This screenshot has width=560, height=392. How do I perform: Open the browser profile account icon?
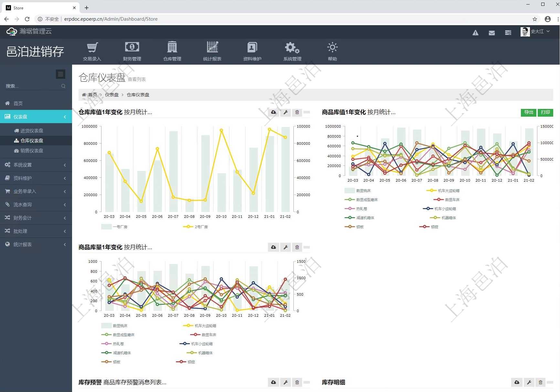click(547, 19)
